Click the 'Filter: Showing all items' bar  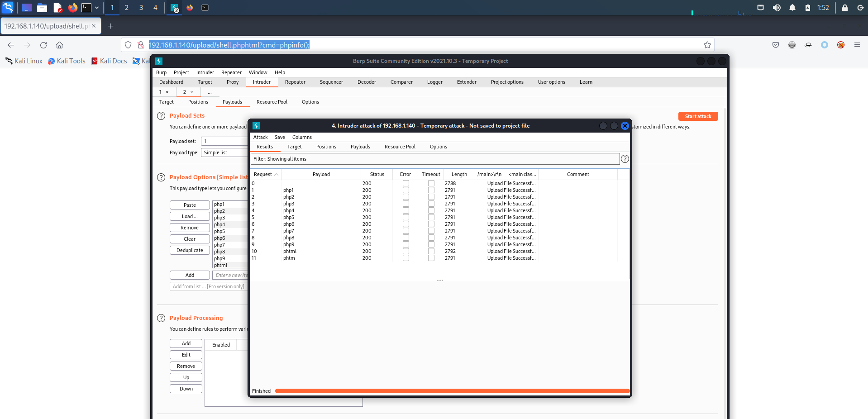click(x=435, y=159)
